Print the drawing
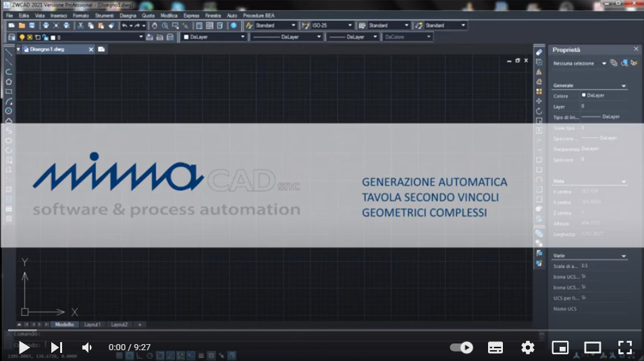 (x=46, y=26)
